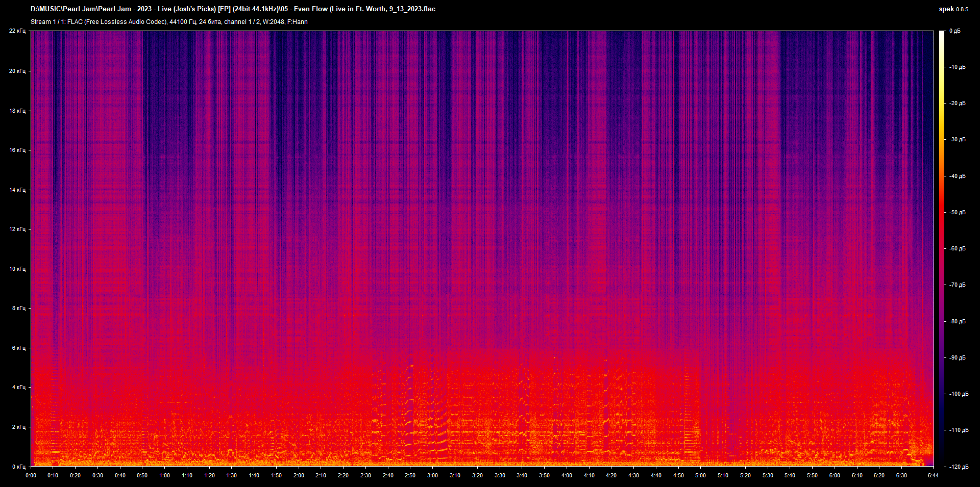The width and height of the screenshot is (980, 487).
Task: Click the 3:00 time label on the axis
Action: click(x=432, y=475)
